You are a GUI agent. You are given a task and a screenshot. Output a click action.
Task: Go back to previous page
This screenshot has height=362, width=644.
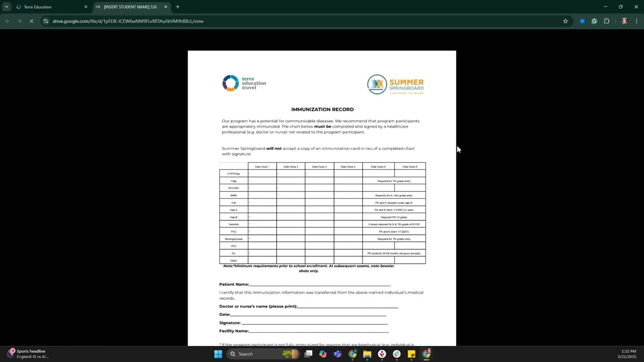pyautogui.click(x=8, y=21)
